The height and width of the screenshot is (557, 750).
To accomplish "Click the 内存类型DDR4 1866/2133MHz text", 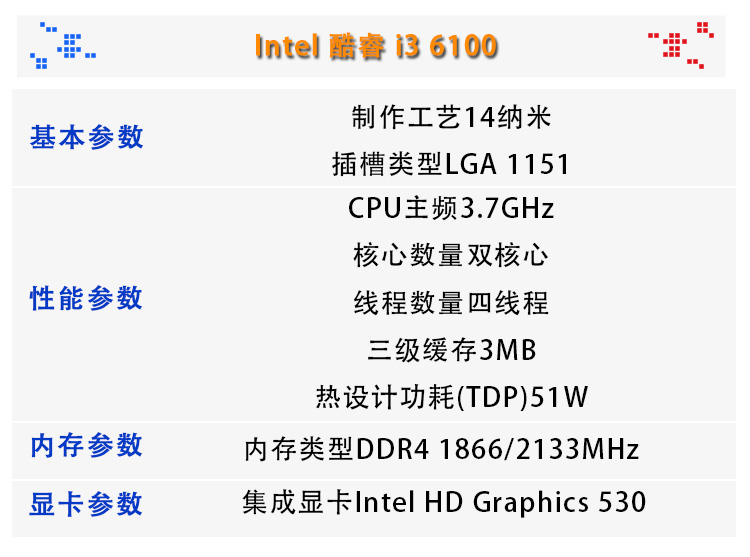I will 441,449.
